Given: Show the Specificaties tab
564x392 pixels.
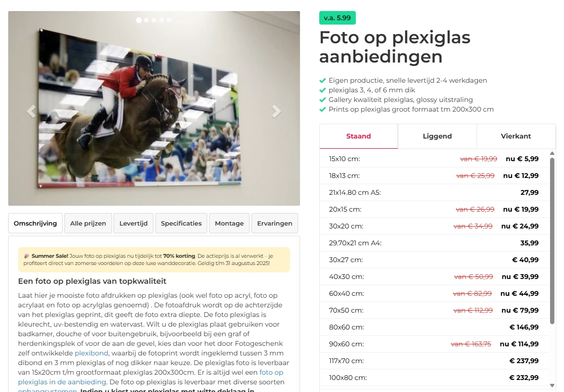Looking at the screenshot, I should click(181, 223).
